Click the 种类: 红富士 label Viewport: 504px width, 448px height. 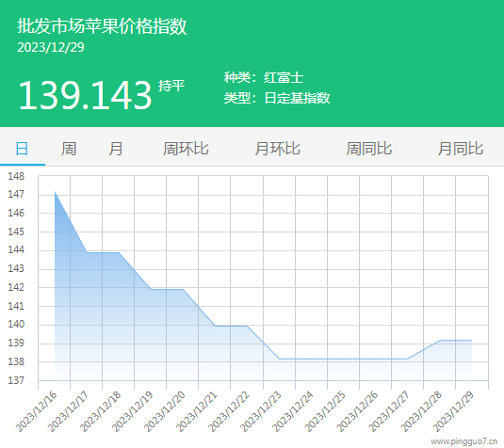coord(264,78)
